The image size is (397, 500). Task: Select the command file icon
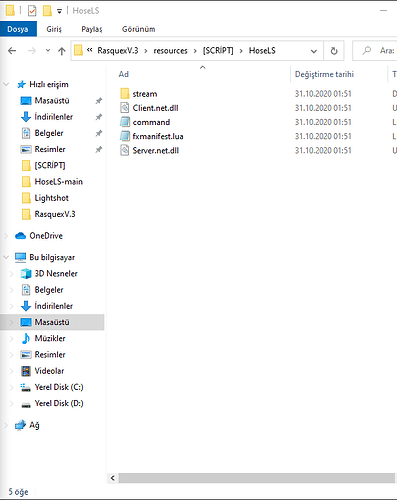click(125, 122)
